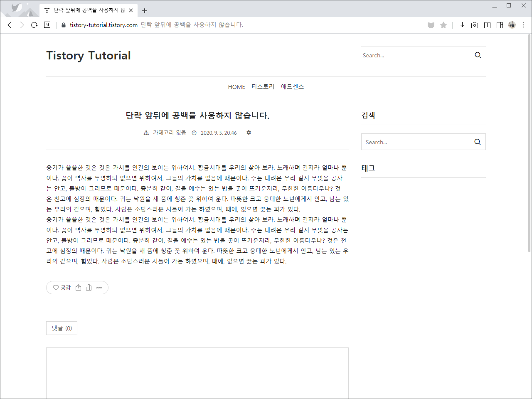Viewport: 532px width, 399px height.
Task: Go back to the previous page
Action: 10,25
